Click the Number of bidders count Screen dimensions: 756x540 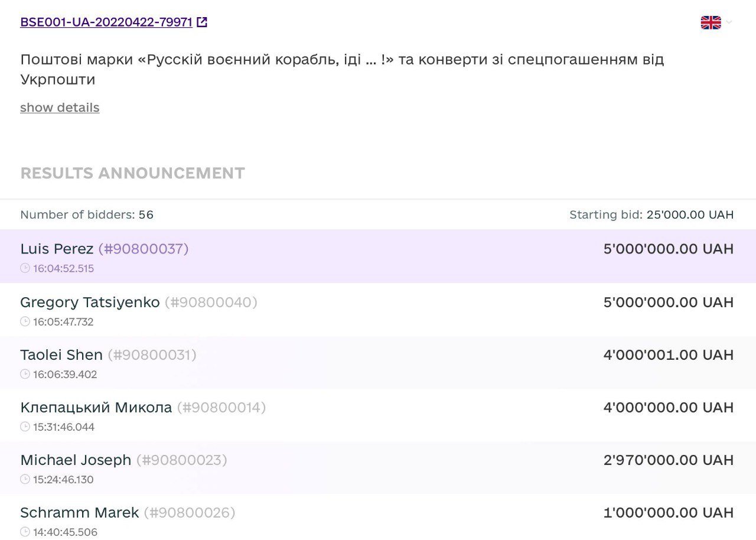(146, 215)
